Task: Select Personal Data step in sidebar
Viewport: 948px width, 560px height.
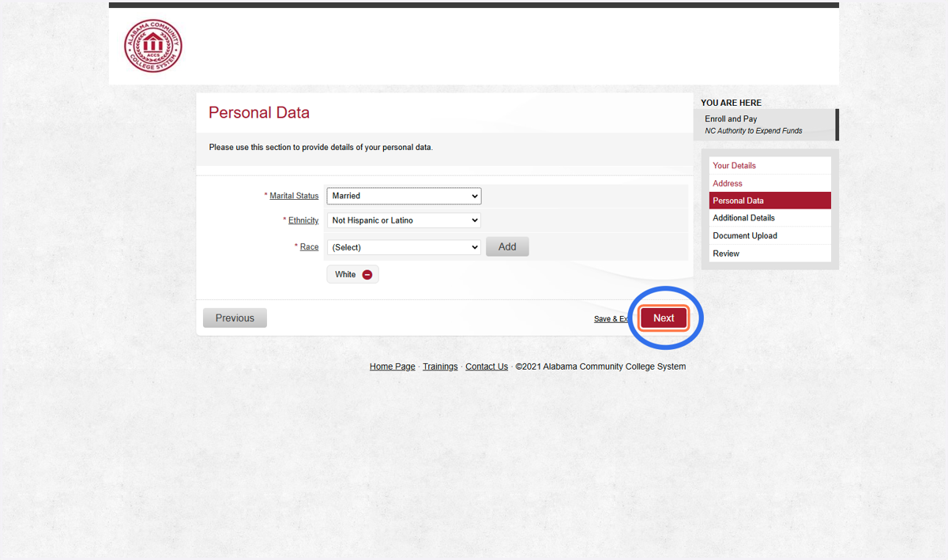Action: point(769,201)
